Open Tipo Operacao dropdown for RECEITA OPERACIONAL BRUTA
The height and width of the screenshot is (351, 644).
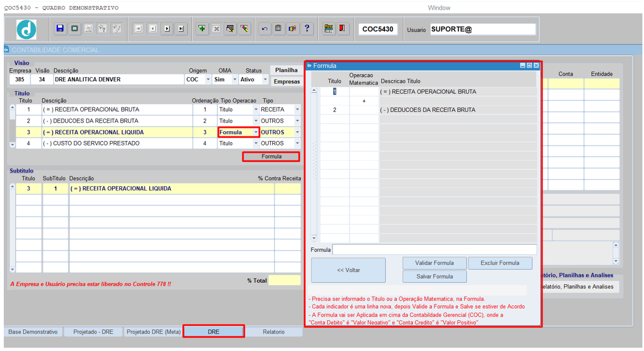point(256,110)
